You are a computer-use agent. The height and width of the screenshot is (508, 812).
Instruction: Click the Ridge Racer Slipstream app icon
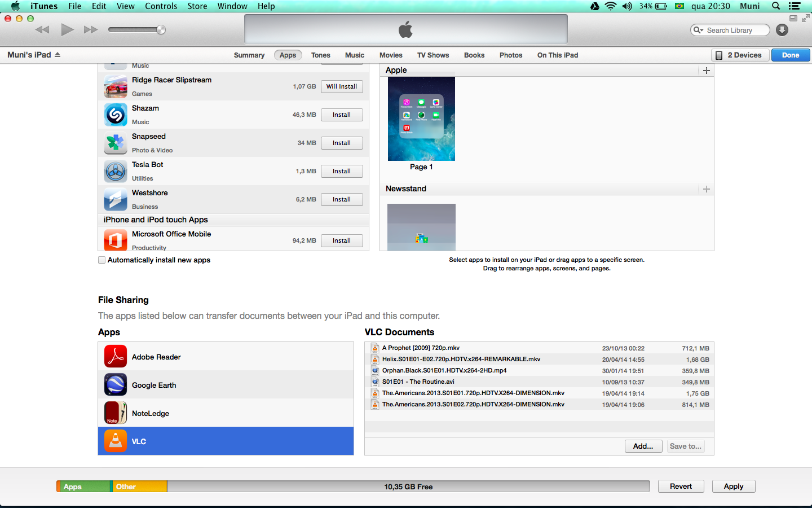(x=116, y=86)
